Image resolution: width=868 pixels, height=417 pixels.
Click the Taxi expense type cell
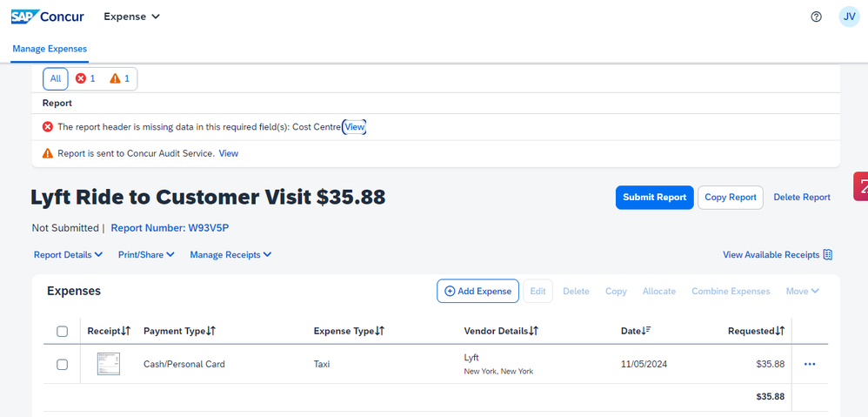coord(322,365)
